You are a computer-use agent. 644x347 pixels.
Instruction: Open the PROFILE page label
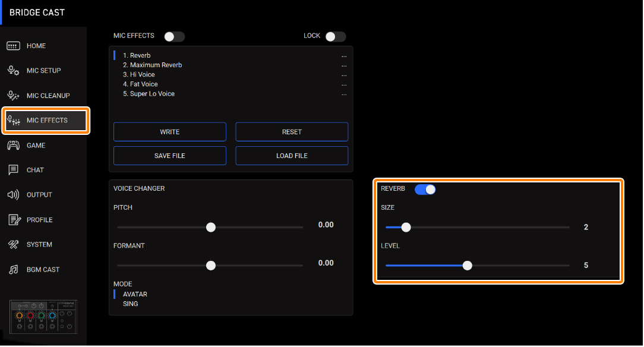(x=39, y=220)
